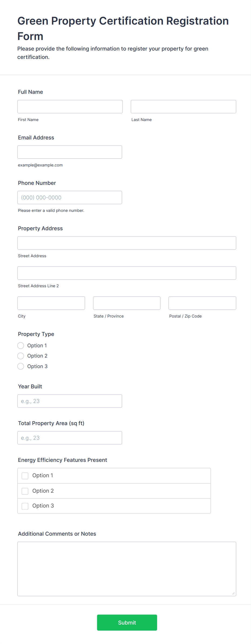Submit the registration form
The width and height of the screenshot is (251, 644).
point(127,622)
